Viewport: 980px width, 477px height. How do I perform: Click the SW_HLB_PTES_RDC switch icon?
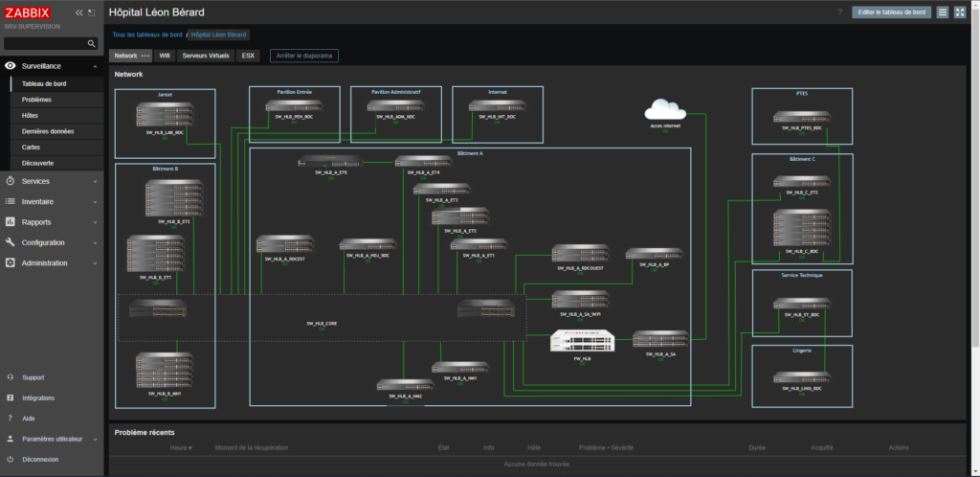801,117
